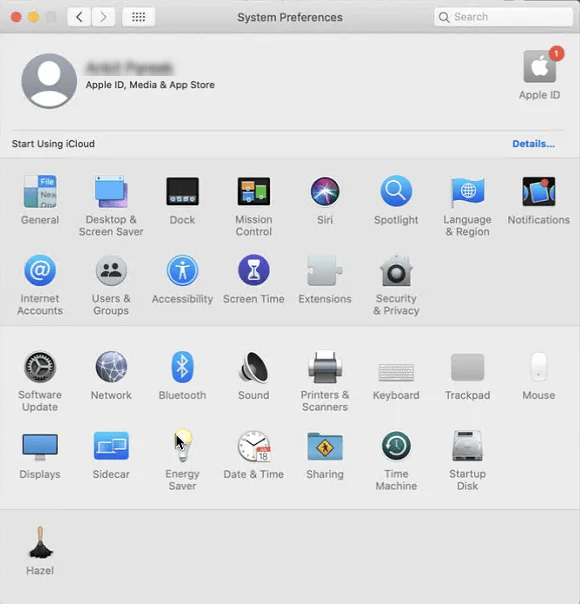Viewport: 580px width, 604px height.
Task: Click the Details... link for iCloud
Action: [533, 144]
